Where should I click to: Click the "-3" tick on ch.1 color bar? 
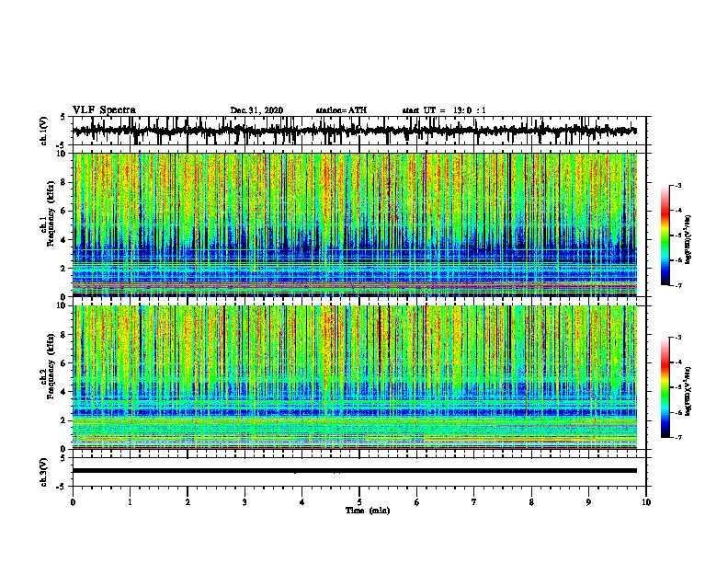678,186
